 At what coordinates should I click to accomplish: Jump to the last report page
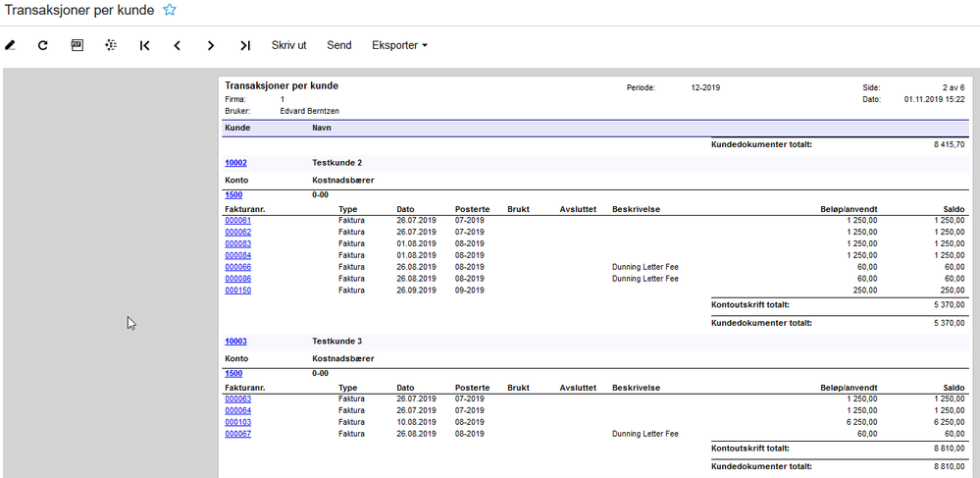245,45
